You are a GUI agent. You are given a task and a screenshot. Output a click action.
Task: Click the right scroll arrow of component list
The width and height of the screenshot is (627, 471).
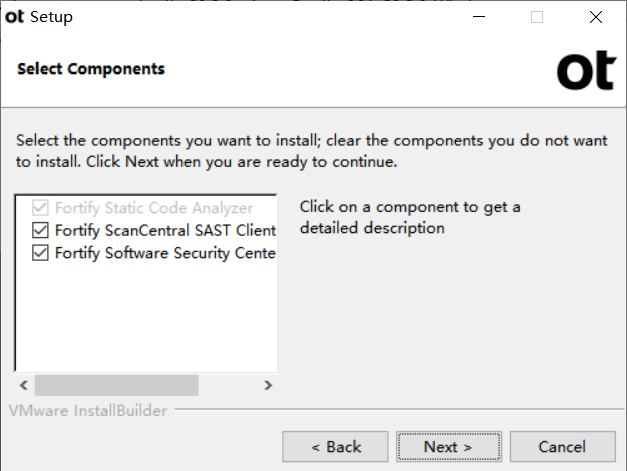tap(268, 385)
